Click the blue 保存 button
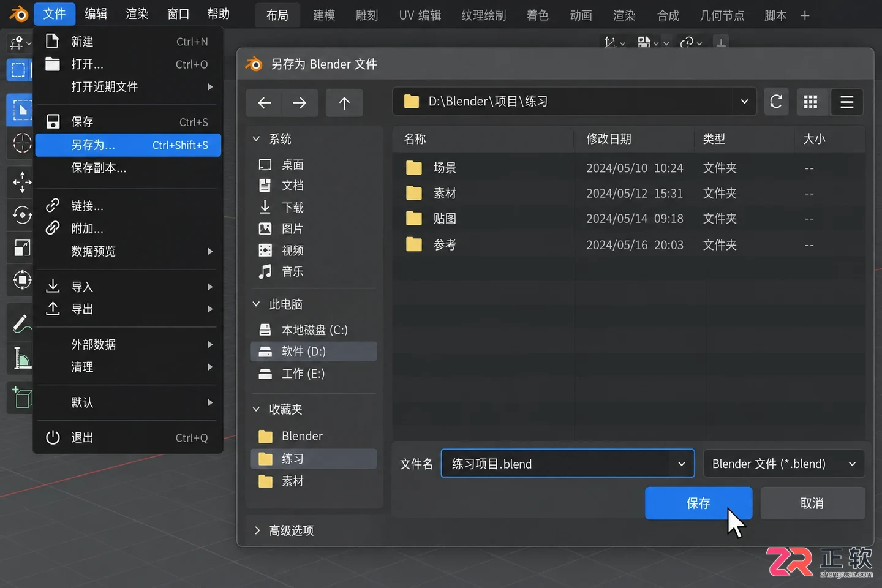 point(698,503)
